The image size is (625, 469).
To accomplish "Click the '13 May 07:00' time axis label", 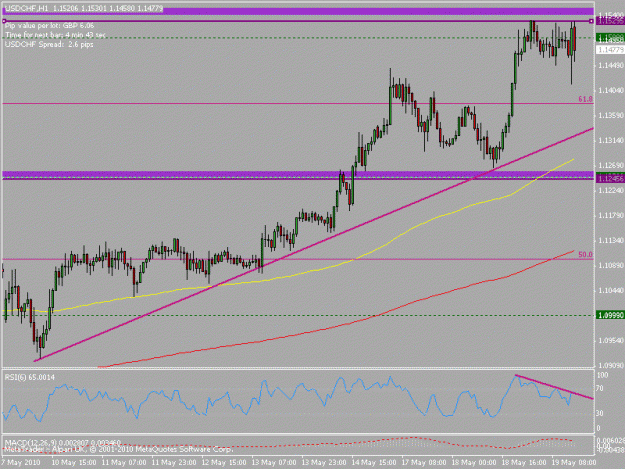I will click(x=274, y=462).
